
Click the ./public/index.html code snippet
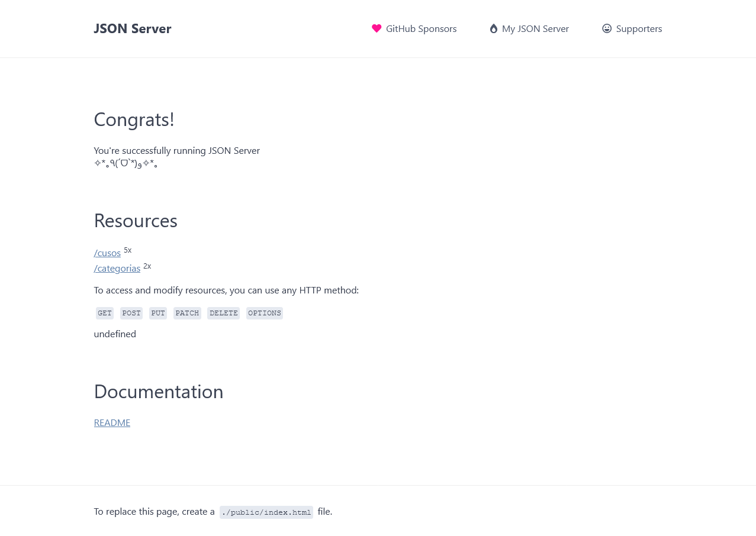[x=266, y=512]
